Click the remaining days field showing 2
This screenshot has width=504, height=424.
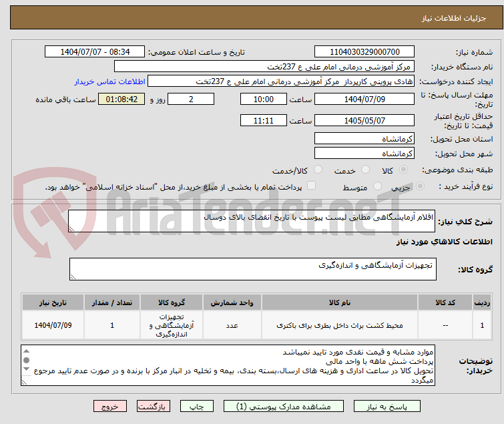coord(191,99)
